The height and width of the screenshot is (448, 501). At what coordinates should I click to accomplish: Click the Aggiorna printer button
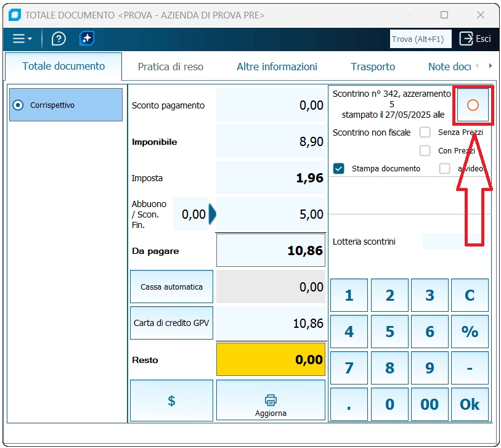point(271,401)
